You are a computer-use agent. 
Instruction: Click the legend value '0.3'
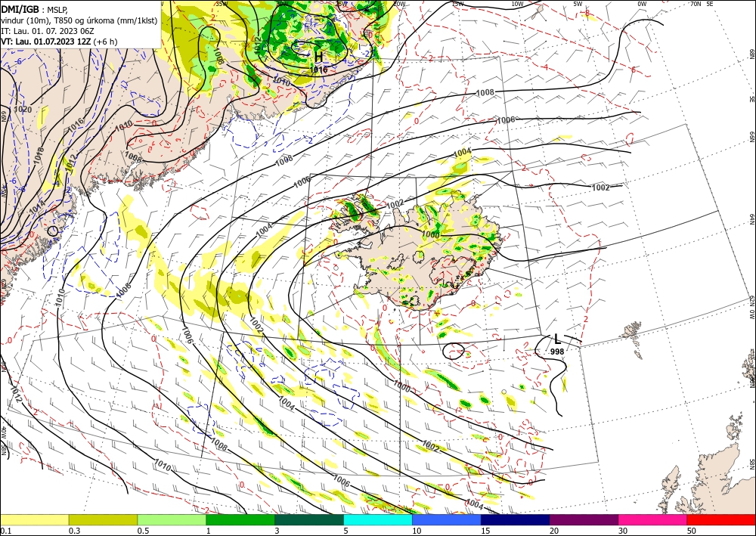[74, 531]
